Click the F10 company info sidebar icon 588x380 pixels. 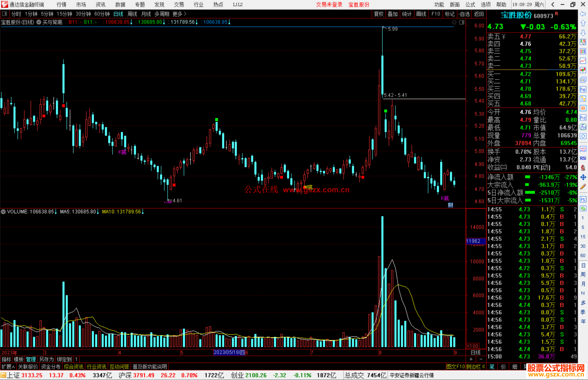583,89
